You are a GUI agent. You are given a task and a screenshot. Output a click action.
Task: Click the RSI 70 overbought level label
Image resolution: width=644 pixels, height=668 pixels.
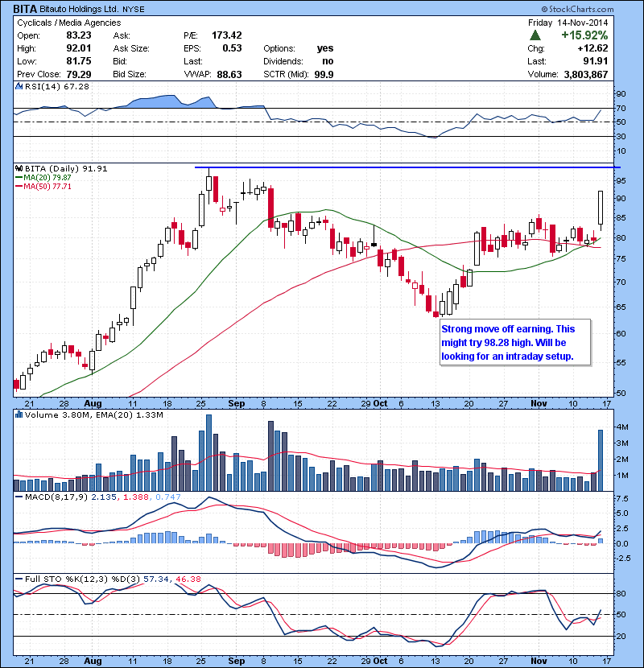[x=621, y=108]
